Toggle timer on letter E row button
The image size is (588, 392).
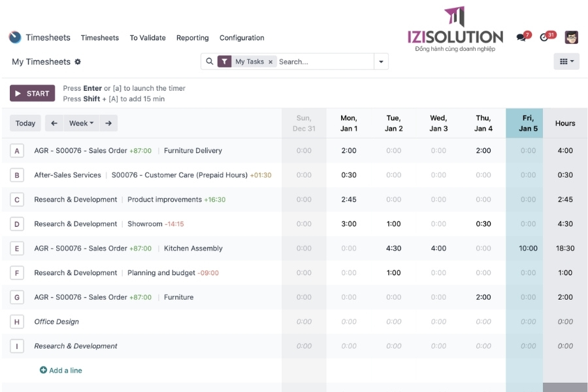click(17, 248)
